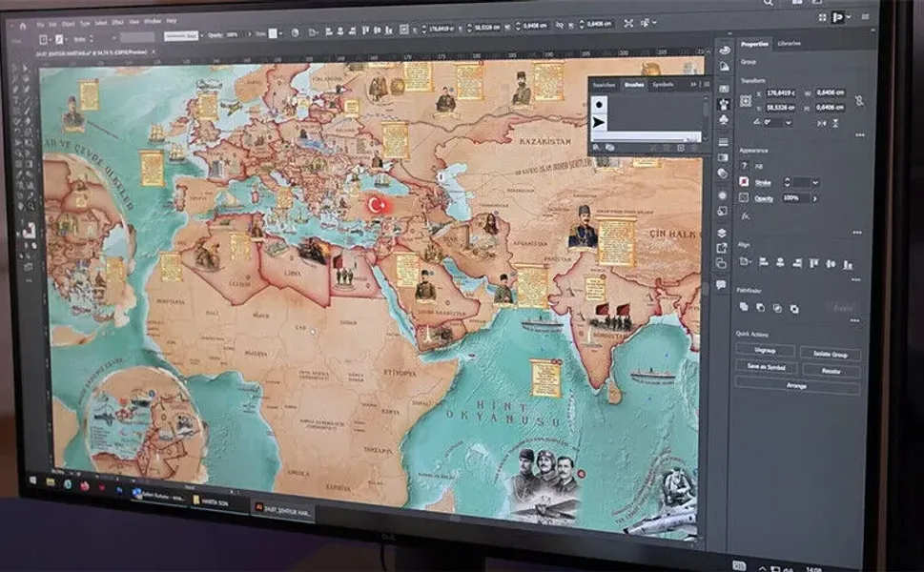This screenshot has height=572, width=924.
Task: Apply Pathfinder Intersect in Properties panel
Action: click(777, 308)
